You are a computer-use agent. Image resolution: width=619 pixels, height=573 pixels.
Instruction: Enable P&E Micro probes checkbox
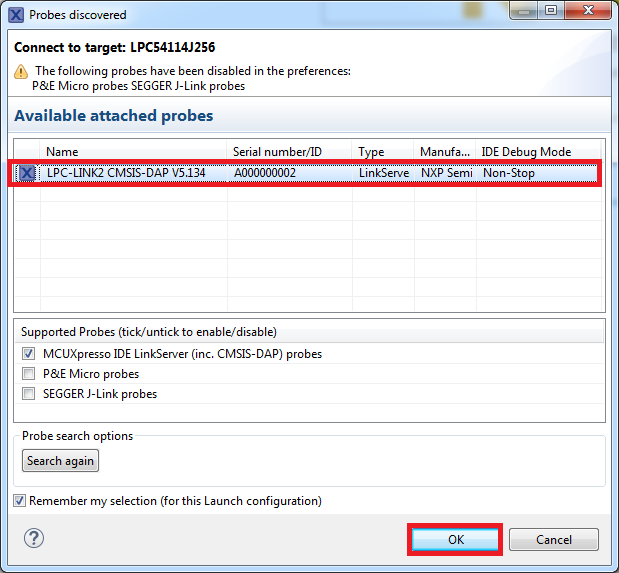pos(28,374)
